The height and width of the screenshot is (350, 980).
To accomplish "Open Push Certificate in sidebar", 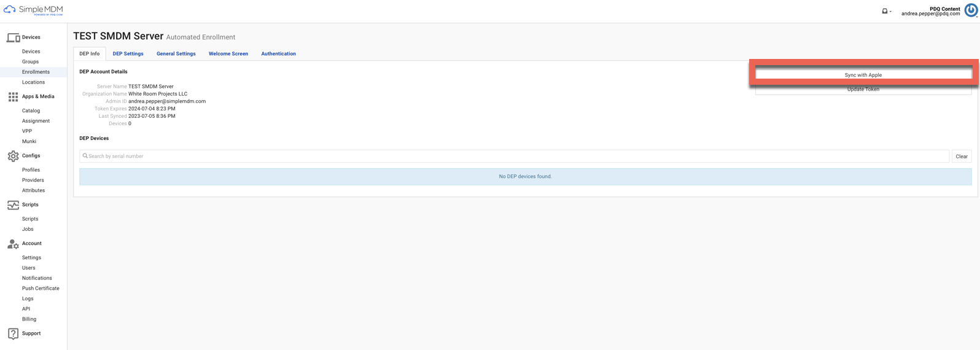I will tap(41, 289).
